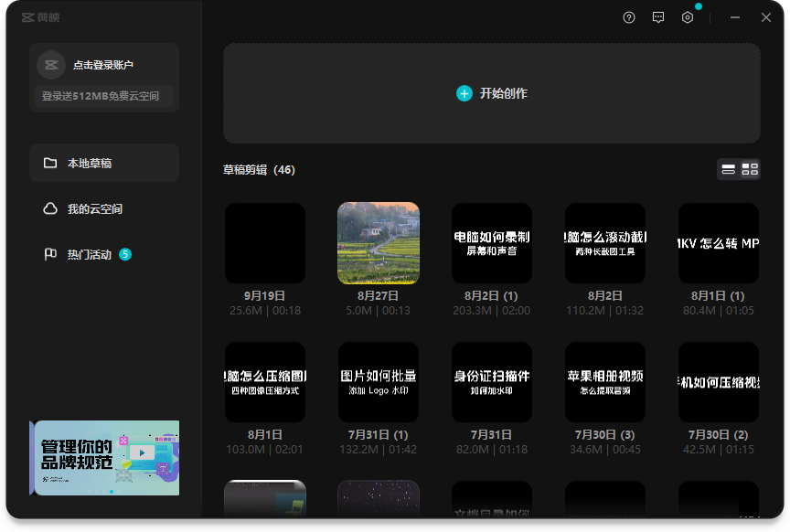Open the 9月19日 black draft thumbnail
The width and height of the screenshot is (790, 532).
265,243
